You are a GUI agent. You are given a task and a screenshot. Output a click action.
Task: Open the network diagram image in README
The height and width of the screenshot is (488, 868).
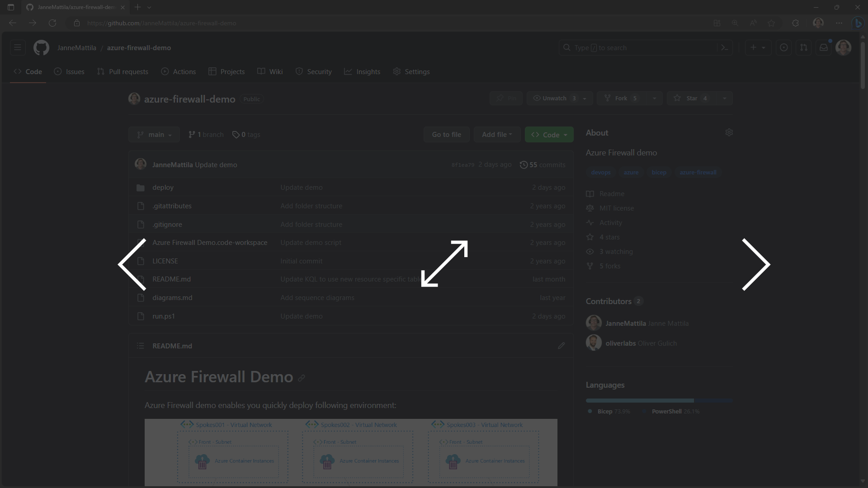pyautogui.click(x=351, y=452)
